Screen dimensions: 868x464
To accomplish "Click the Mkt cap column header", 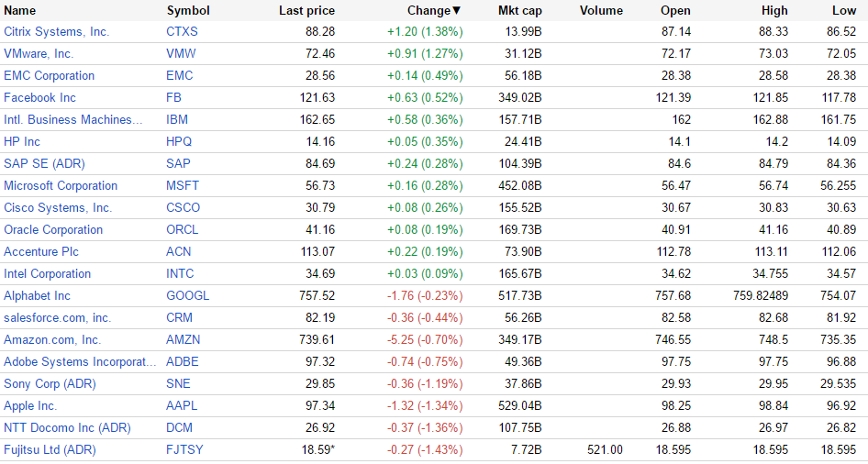I will [x=519, y=11].
